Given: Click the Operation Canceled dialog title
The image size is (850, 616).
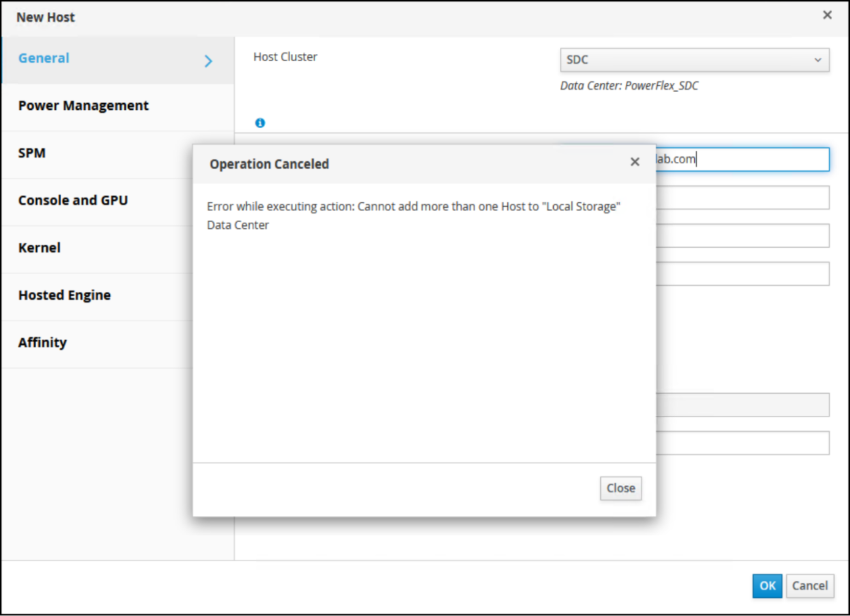Looking at the screenshot, I should click(x=269, y=164).
